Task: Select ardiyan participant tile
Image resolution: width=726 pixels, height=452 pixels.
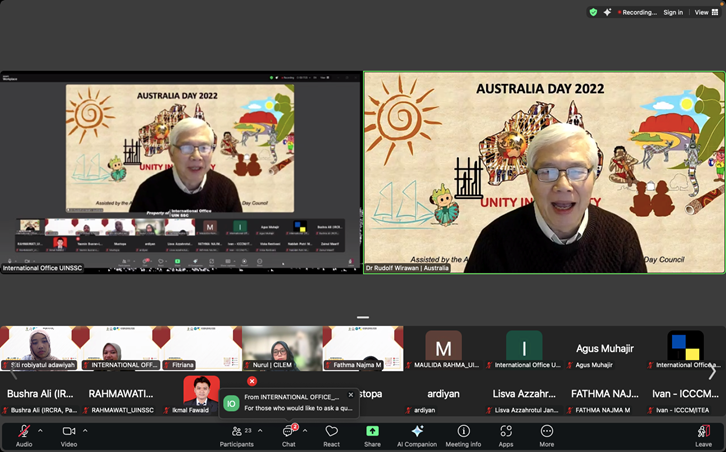Action: [444, 394]
